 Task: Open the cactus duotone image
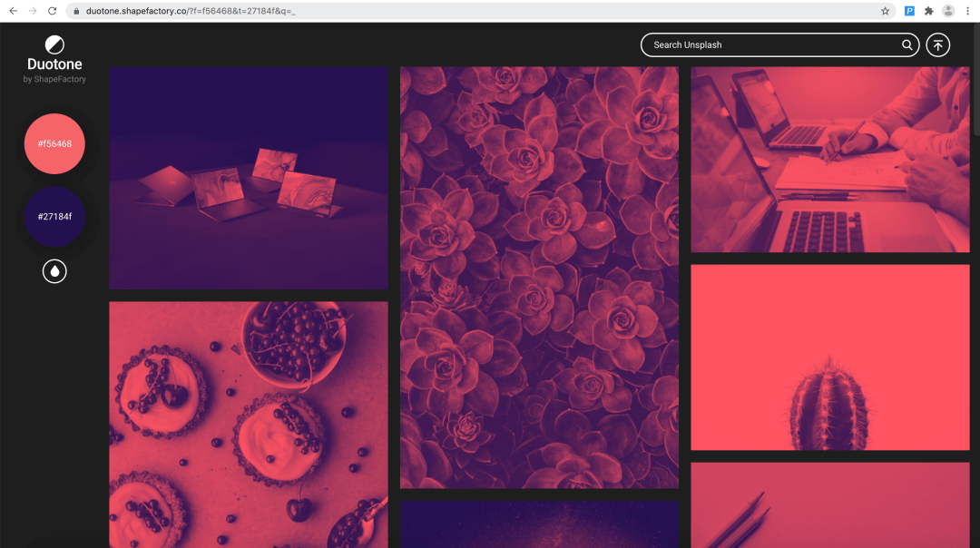pos(829,357)
